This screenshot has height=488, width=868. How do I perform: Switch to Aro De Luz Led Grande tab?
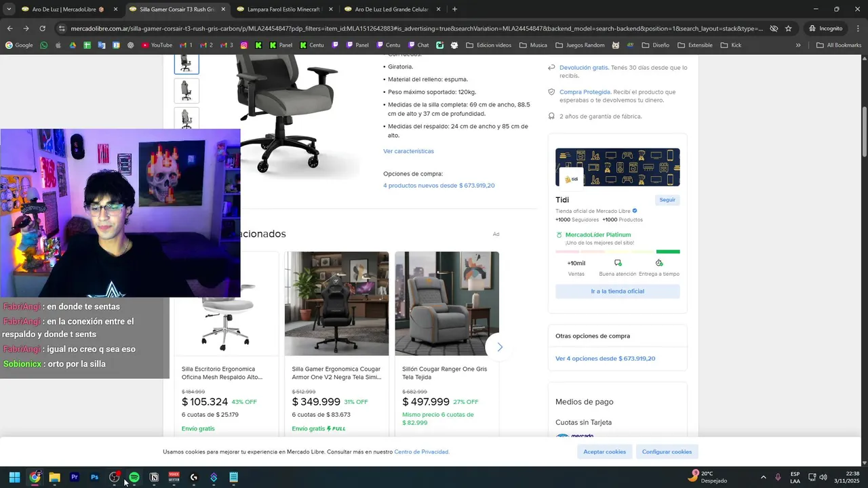(392, 9)
